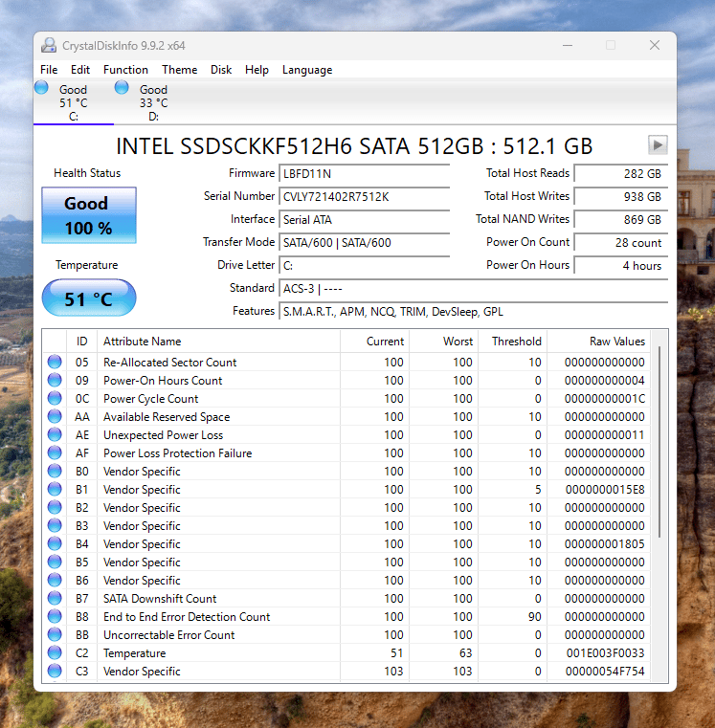715x728 pixels.
Task: Click the Standard field ACS-3
Action: [474, 288]
